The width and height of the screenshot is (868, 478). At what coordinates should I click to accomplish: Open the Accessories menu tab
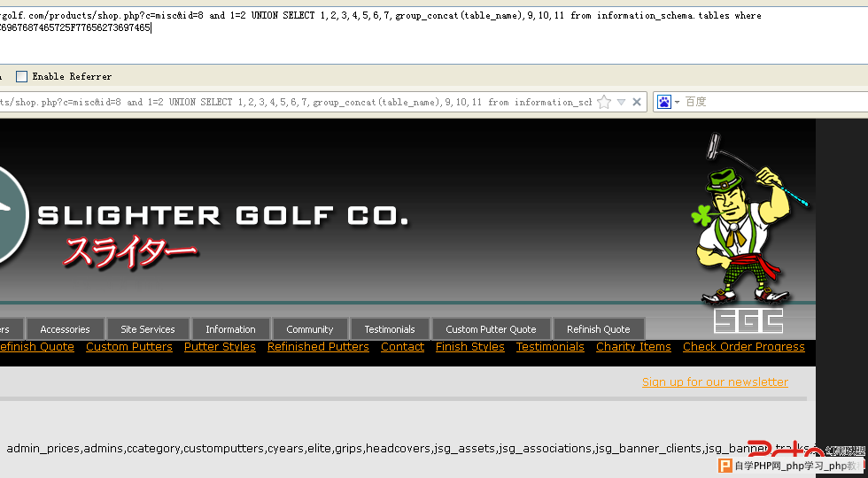coord(65,329)
